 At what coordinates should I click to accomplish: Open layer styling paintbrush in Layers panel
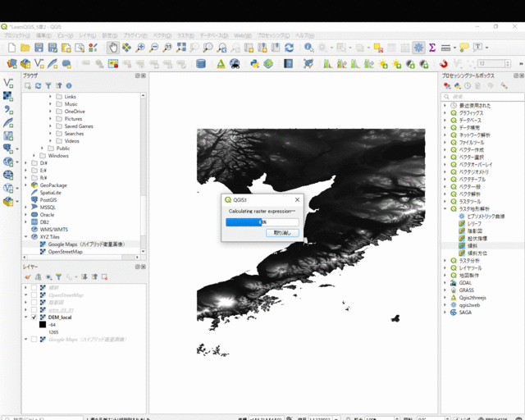tap(28, 277)
